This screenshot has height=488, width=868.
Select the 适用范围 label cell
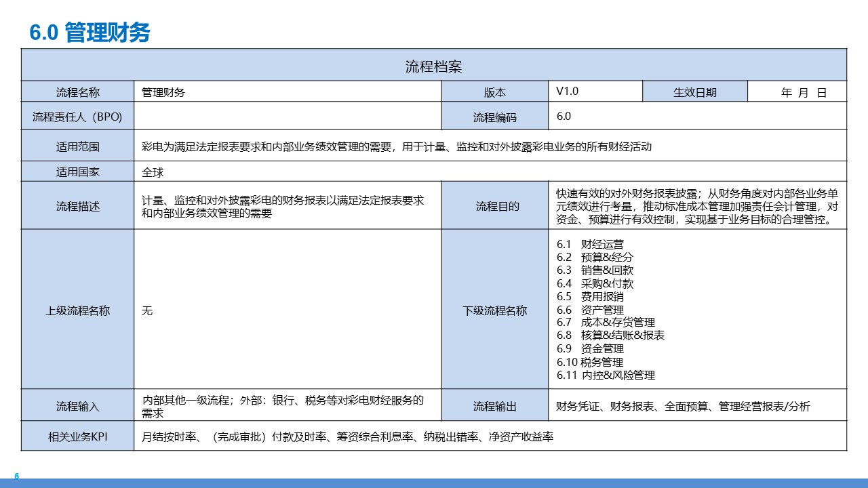coord(78,146)
